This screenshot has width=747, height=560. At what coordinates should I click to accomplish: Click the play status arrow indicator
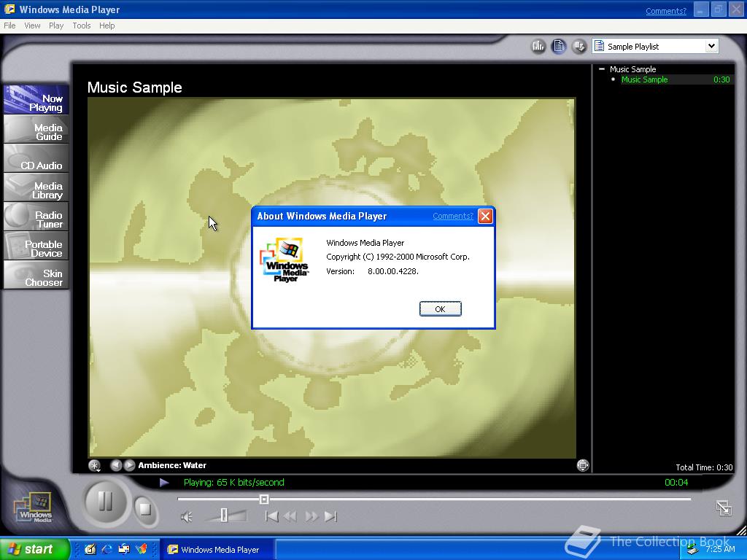pos(164,483)
